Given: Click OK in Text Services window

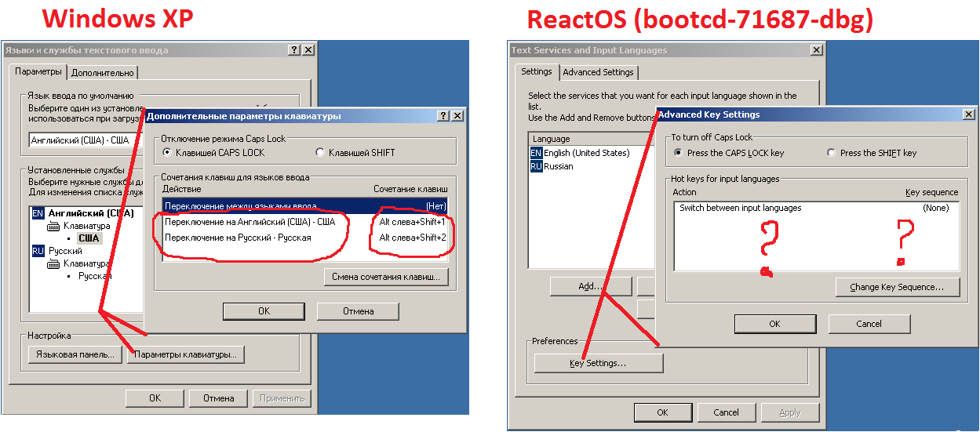Looking at the screenshot, I should pos(662,412).
